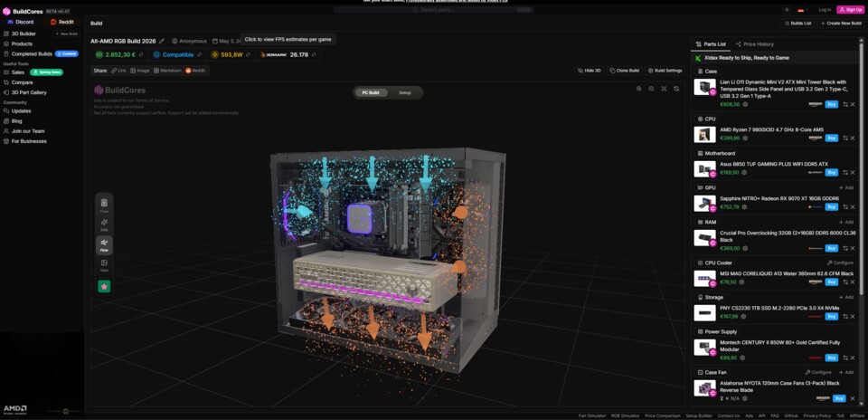Share build to Reddit from share bar
Viewport: 868px width, 420px height.
195,71
